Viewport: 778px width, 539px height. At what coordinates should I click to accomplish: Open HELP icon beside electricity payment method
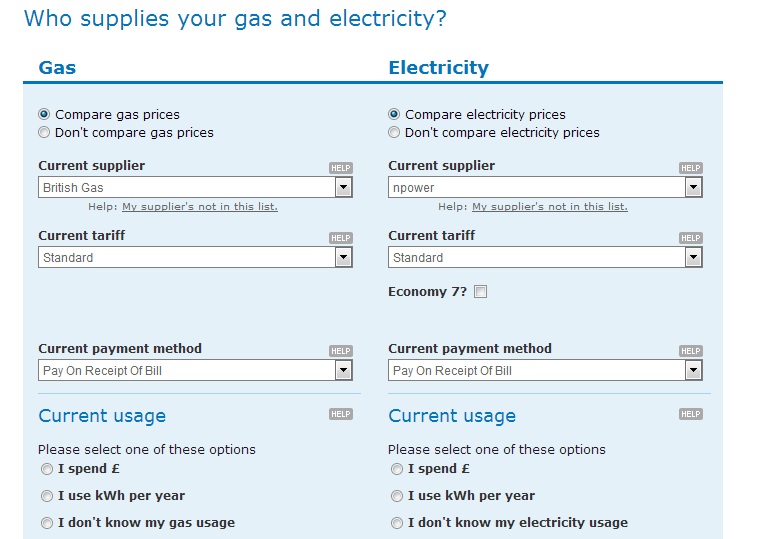[691, 351]
